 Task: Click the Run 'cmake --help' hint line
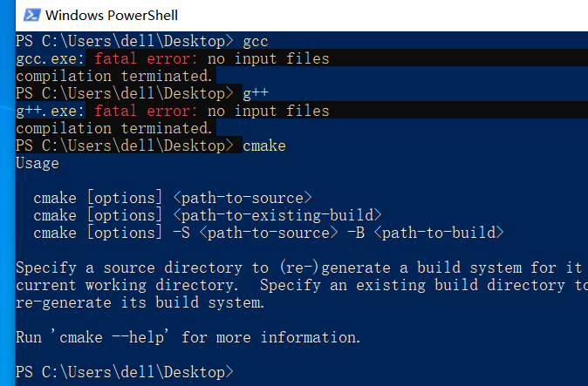pos(188,337)
